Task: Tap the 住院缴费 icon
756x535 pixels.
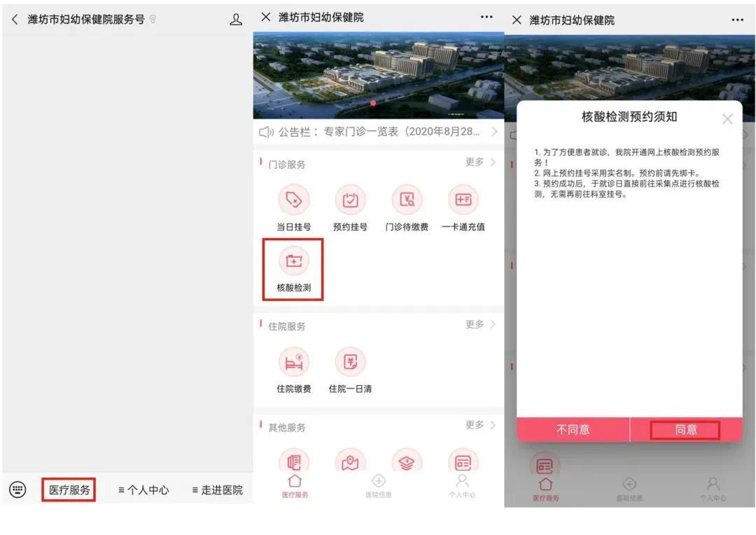Action: click(x=293, y=362)
